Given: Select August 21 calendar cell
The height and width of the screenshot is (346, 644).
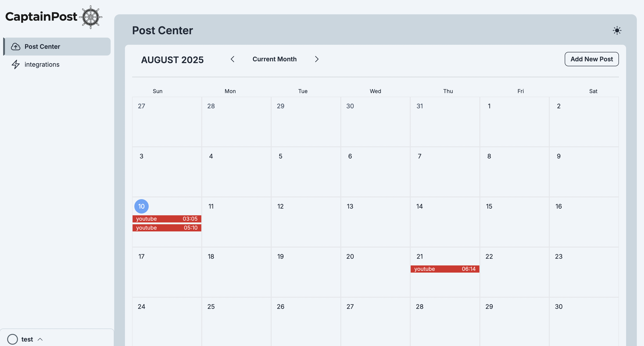Looking at the screenshot, I should (445, 272).
